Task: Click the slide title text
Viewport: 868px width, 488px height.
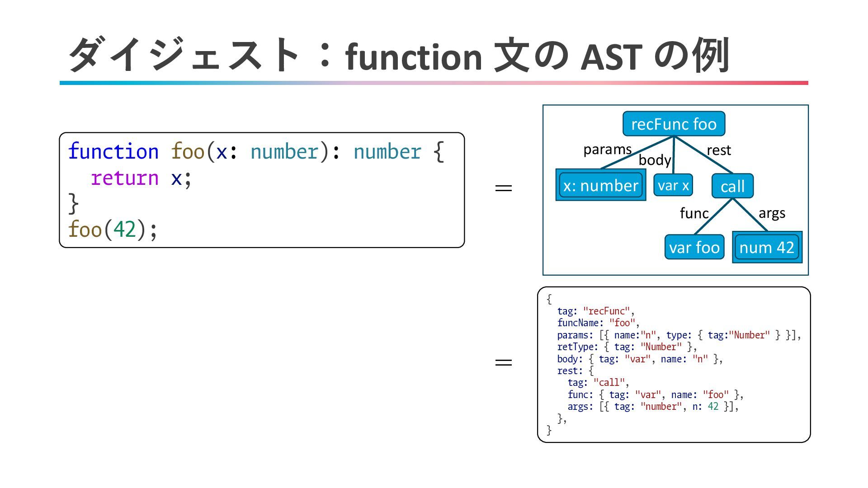Action: click(398, 56)
